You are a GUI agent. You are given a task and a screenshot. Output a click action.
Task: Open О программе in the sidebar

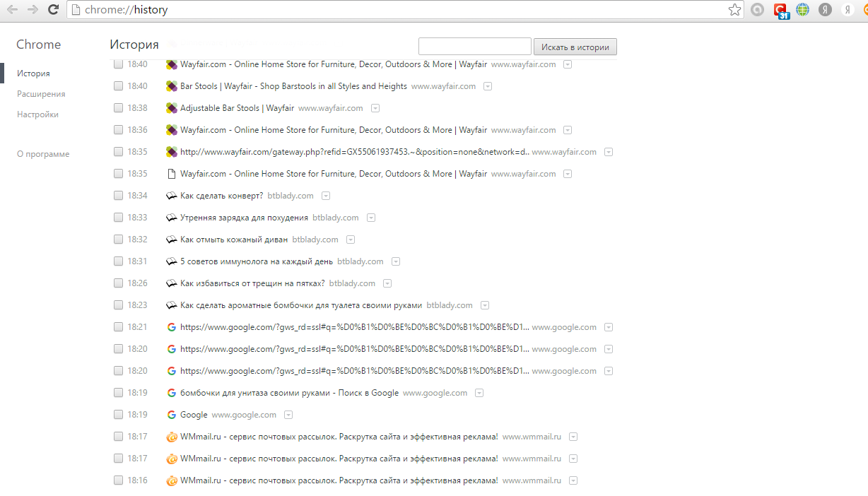(43, 154)
